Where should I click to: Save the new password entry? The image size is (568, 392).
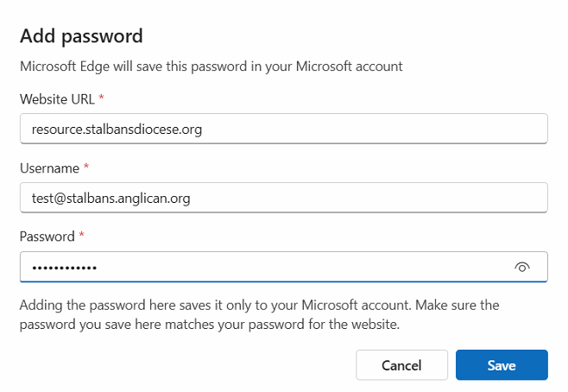(x=502, y=365)
